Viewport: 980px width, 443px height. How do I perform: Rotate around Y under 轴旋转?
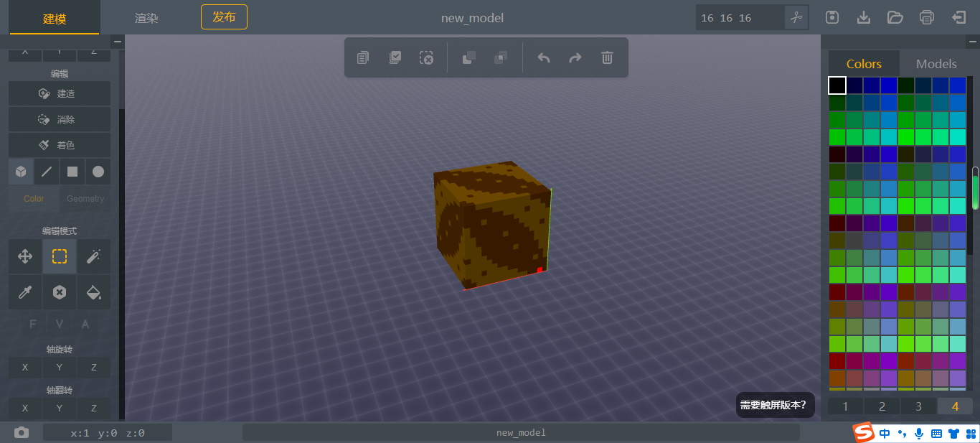click(60, 367)
